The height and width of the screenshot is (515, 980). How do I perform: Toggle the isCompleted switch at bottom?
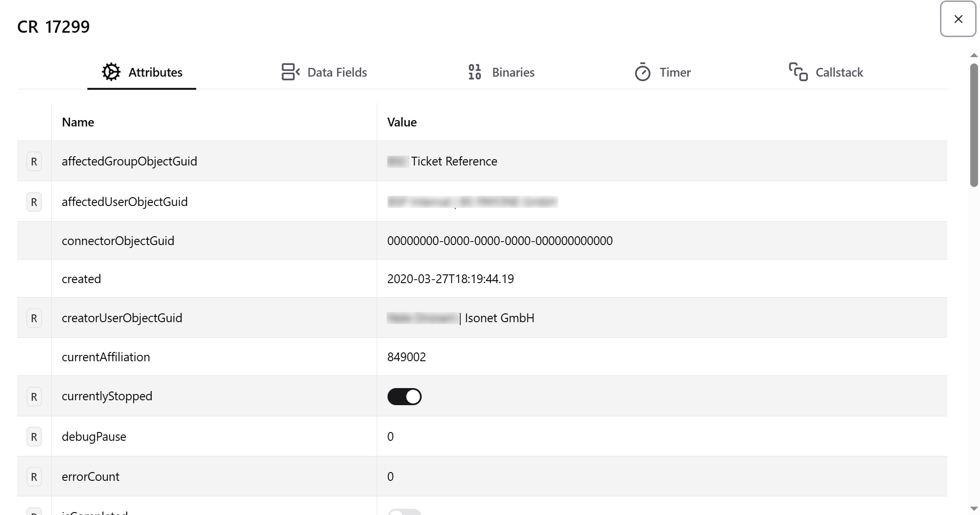[x=404, y=512]
